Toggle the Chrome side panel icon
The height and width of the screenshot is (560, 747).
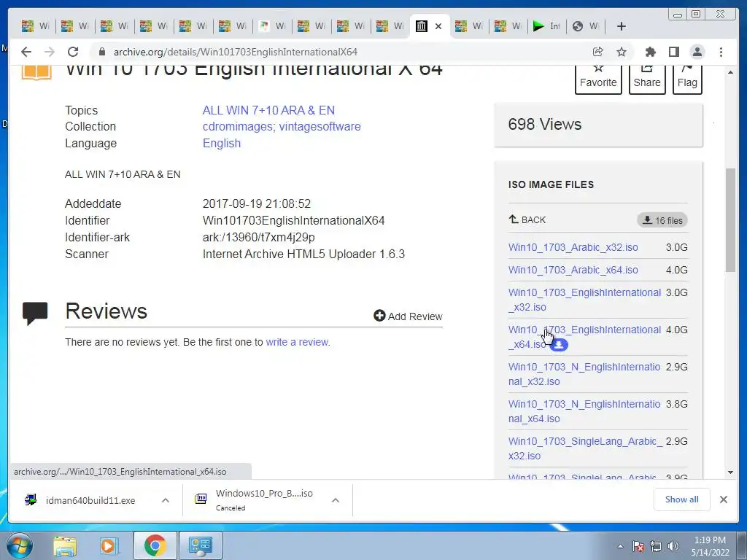click(673, 52)
